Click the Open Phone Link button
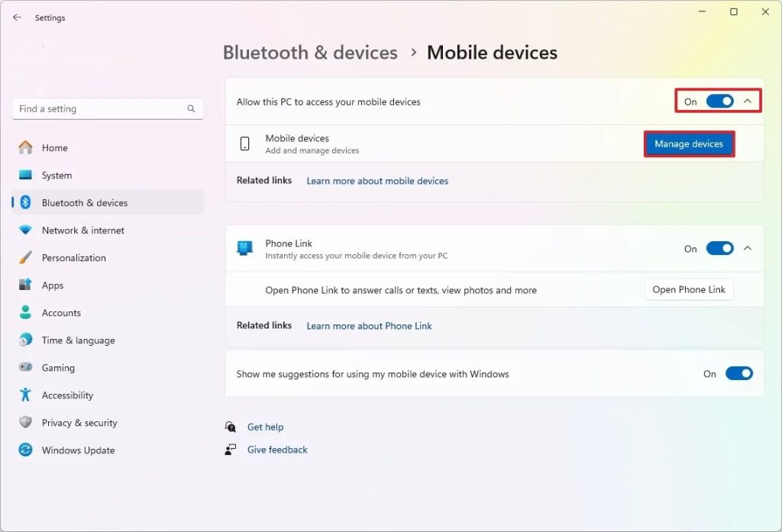 (x=689, y=290)
